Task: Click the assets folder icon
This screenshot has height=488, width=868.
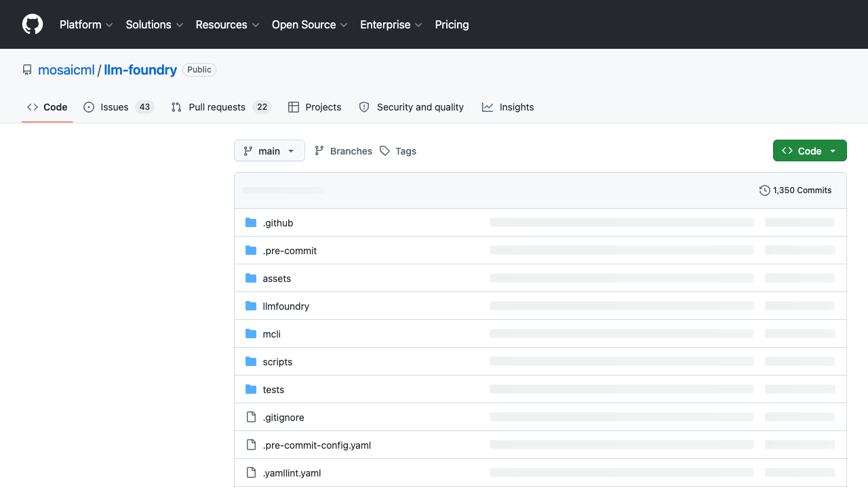Action: (251, 278)
